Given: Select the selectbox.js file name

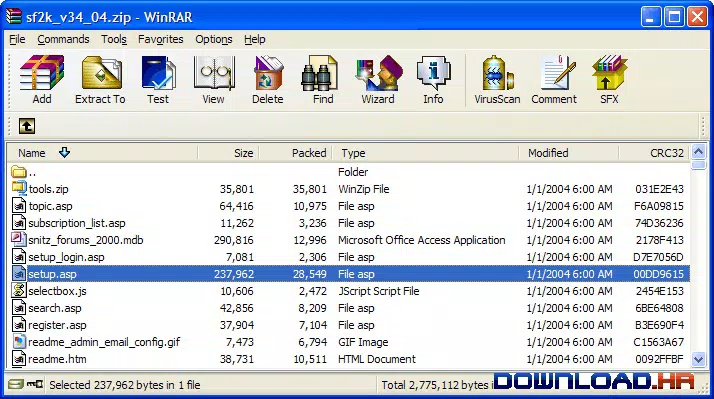Looking at the screenshot, I should coord(57,291).
